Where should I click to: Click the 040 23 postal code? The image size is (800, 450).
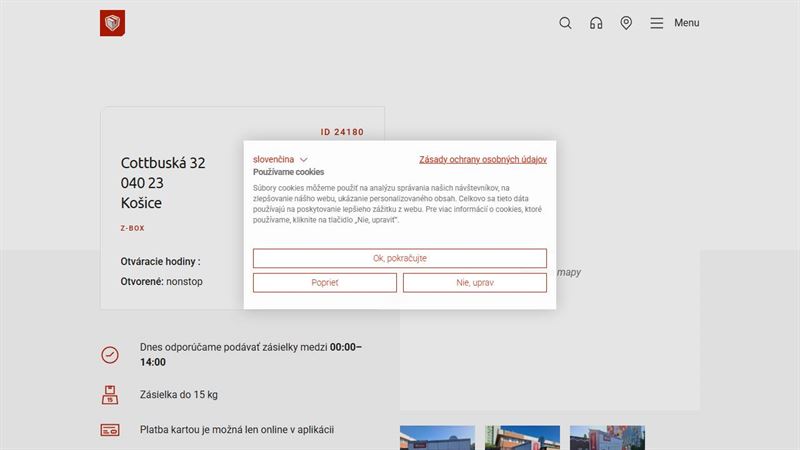tap(142, 183)
